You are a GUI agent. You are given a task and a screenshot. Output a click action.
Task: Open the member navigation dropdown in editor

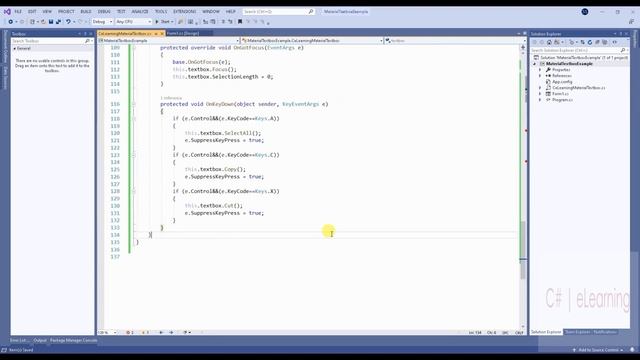[x=456, y=41]
